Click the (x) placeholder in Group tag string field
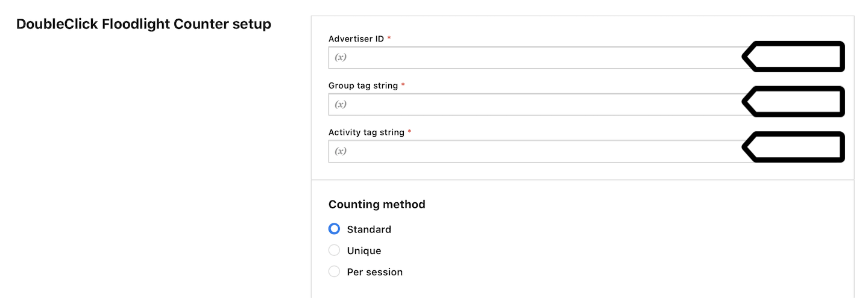Image resolution: width=868 pixels, height=298 pixels. [x=341, y=104]
